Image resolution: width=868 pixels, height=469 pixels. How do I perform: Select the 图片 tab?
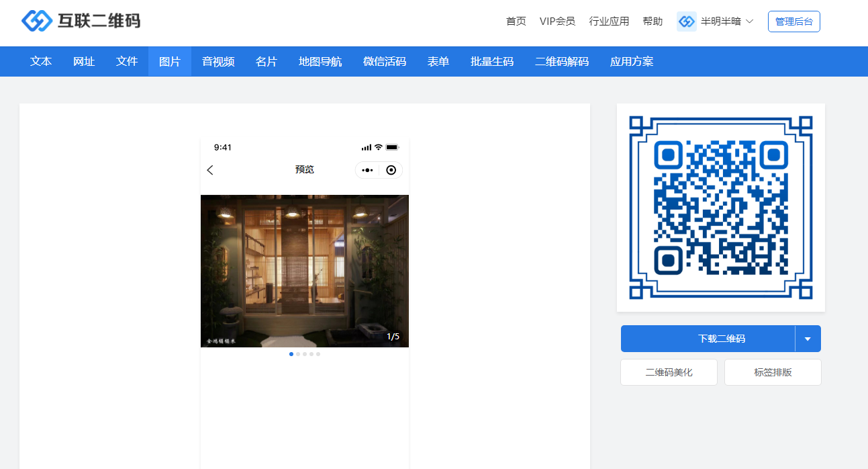click(x=170, y=62)
